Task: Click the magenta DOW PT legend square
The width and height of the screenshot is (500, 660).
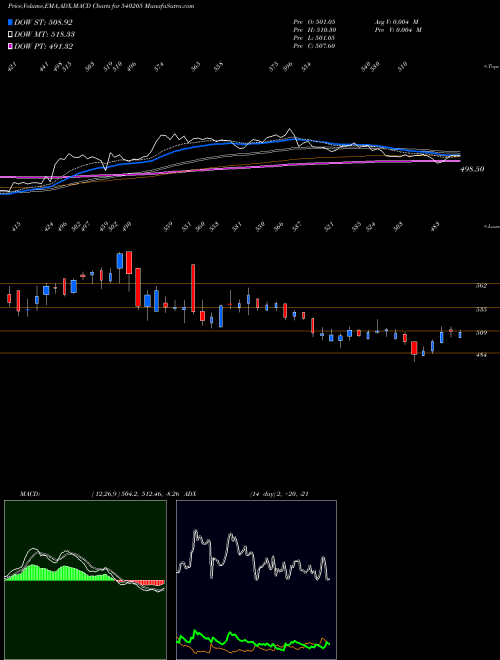Action: click(x=11, y=46)
